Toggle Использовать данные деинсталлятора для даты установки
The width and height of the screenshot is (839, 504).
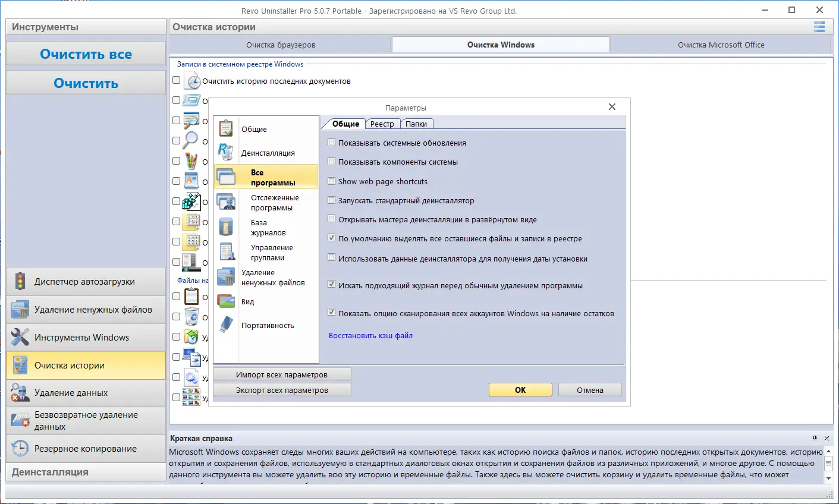tap(332, 259)
